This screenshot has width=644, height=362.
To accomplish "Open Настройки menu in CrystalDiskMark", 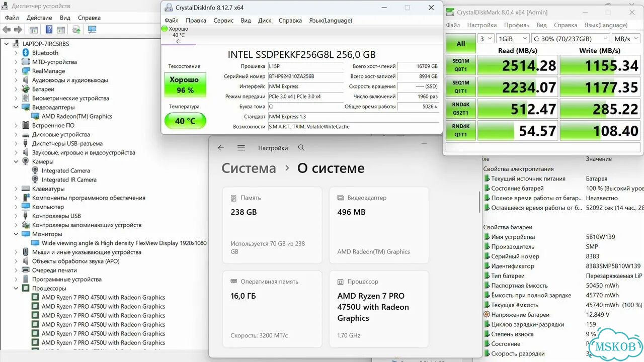I will click(482, 25).
